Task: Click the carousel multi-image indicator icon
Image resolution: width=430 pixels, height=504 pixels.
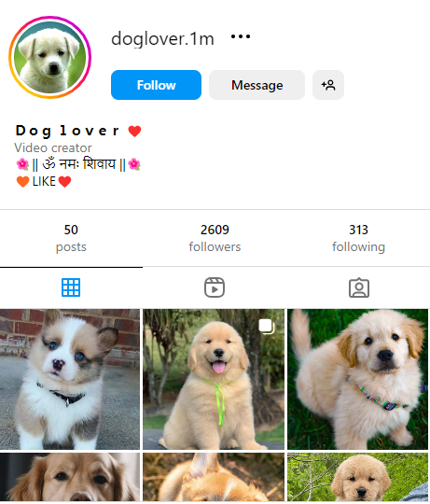Action: coord(267,327)
